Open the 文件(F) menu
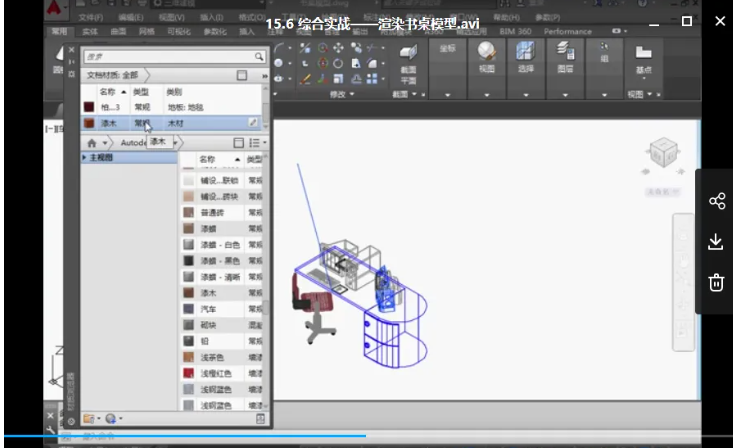This screenshot has height=448, width=733. tap(91, 18)
